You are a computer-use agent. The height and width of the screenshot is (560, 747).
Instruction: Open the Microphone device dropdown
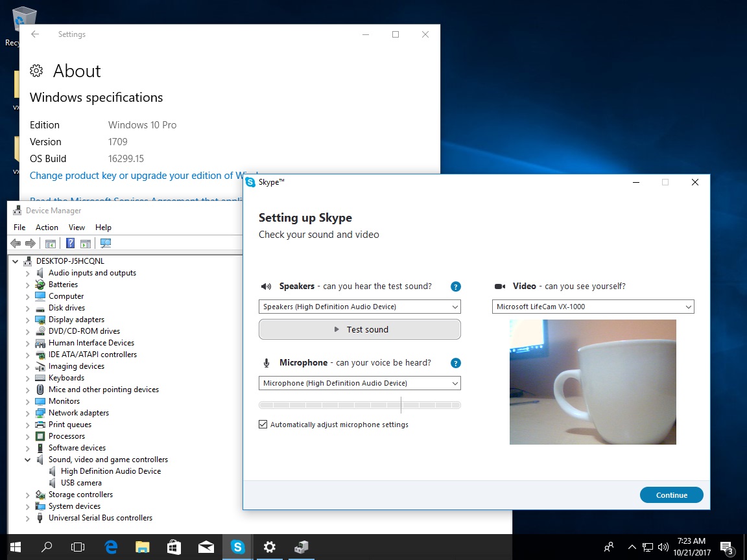click(360, 383)
